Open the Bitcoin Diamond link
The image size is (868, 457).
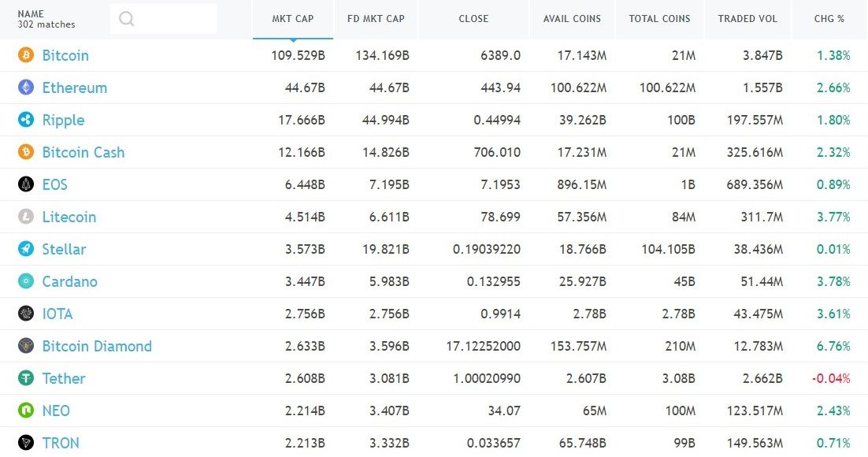97,346
